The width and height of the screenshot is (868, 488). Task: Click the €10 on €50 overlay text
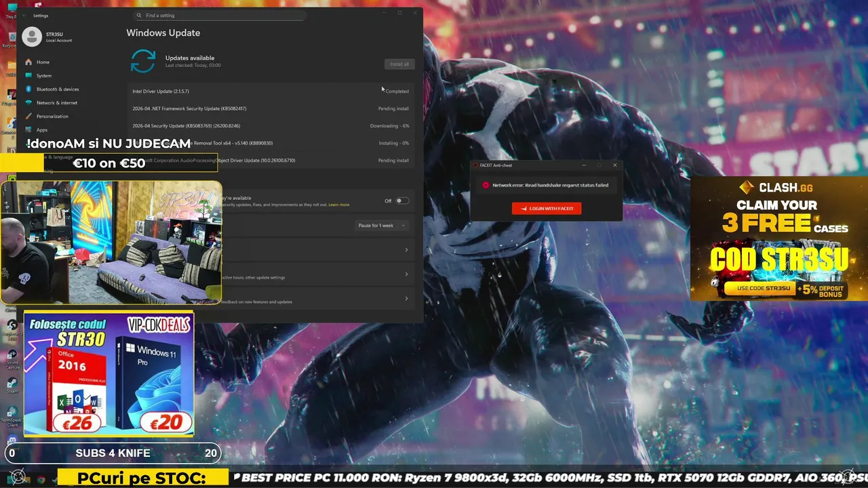pos(108,163)
